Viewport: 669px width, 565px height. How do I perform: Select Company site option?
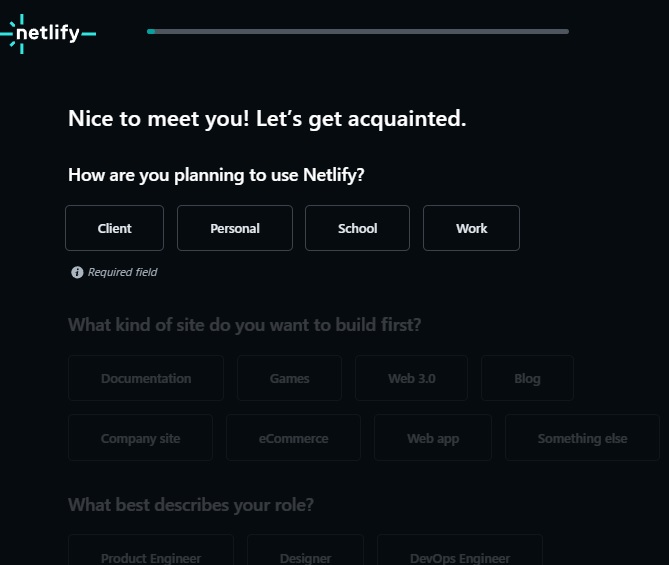[141, 438]
